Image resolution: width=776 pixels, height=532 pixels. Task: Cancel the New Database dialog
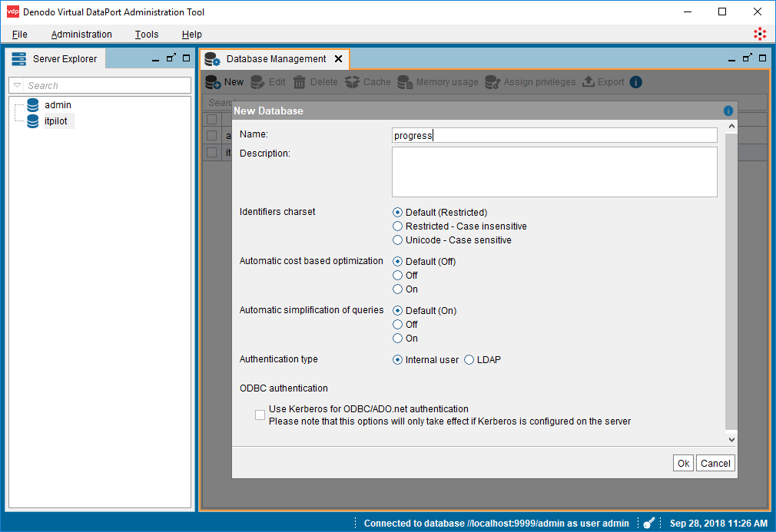pos(715,463)
